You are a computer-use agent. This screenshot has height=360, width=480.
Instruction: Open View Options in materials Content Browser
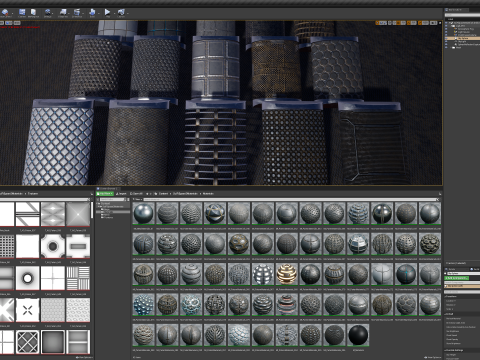[432, 357]
